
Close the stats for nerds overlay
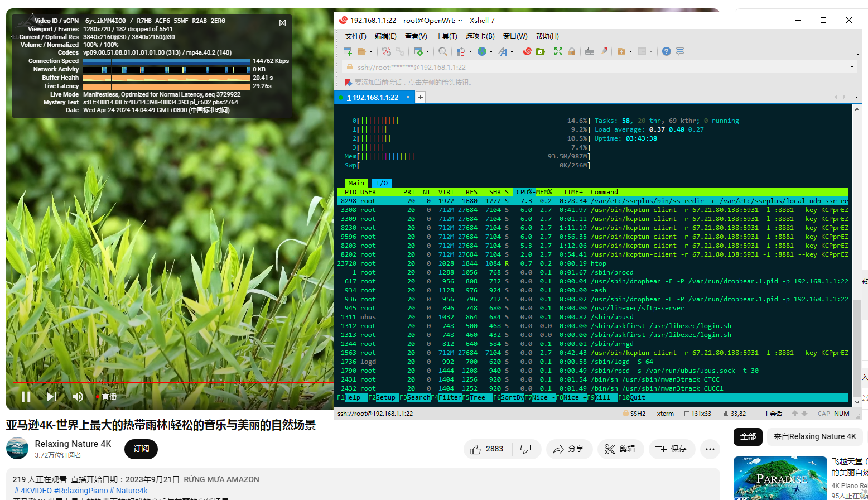point(282,23)
